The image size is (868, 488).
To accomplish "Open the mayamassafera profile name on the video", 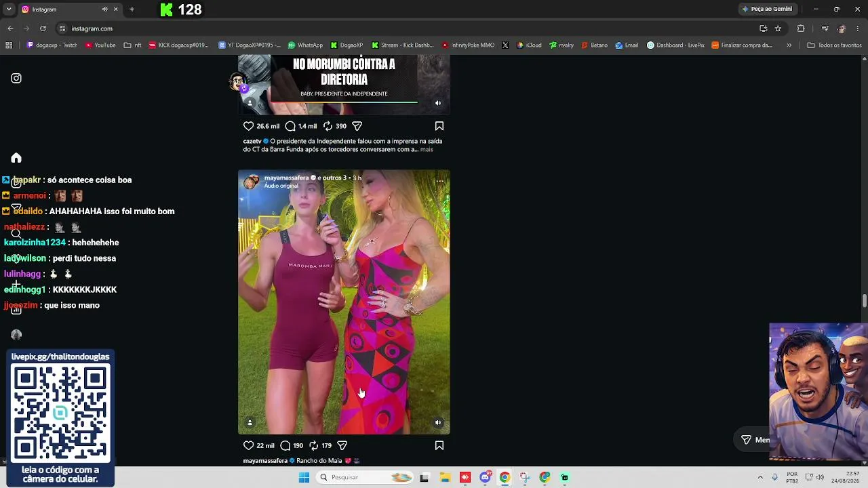I will click(286, 178).
